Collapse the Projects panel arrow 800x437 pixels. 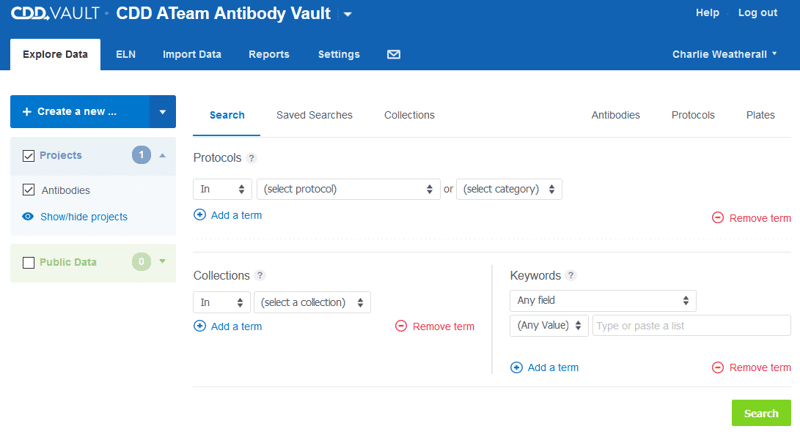coord(162,155)
